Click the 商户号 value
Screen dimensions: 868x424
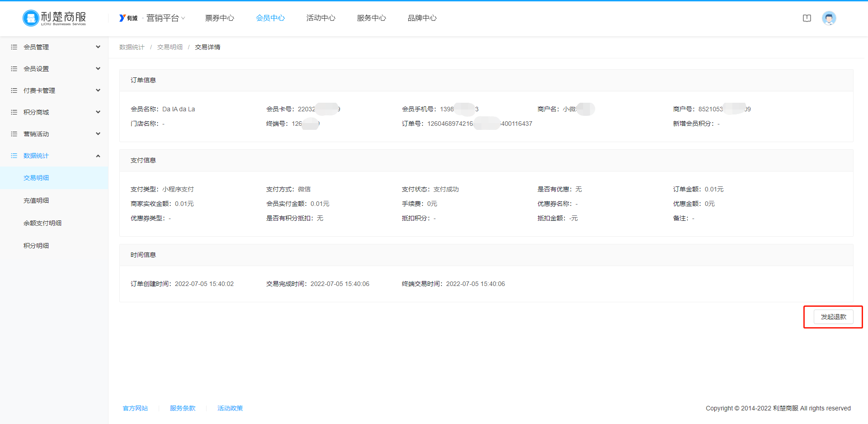click(725, 109)
